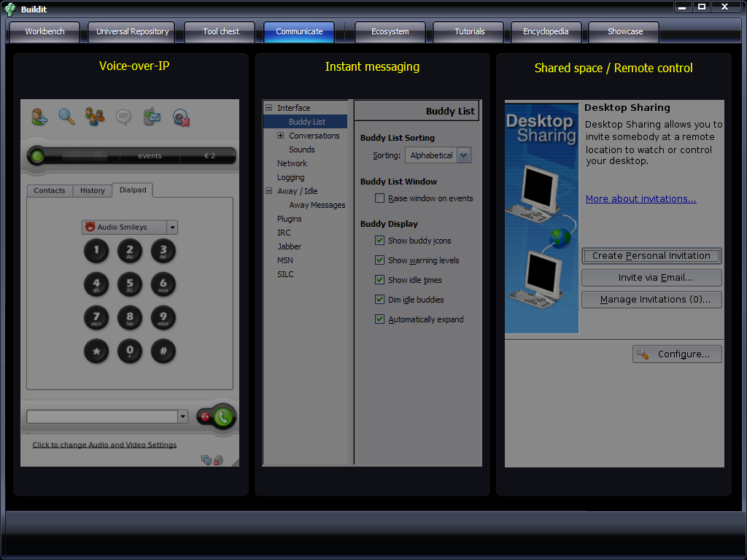Open the More about invitations link

point(640,199)
